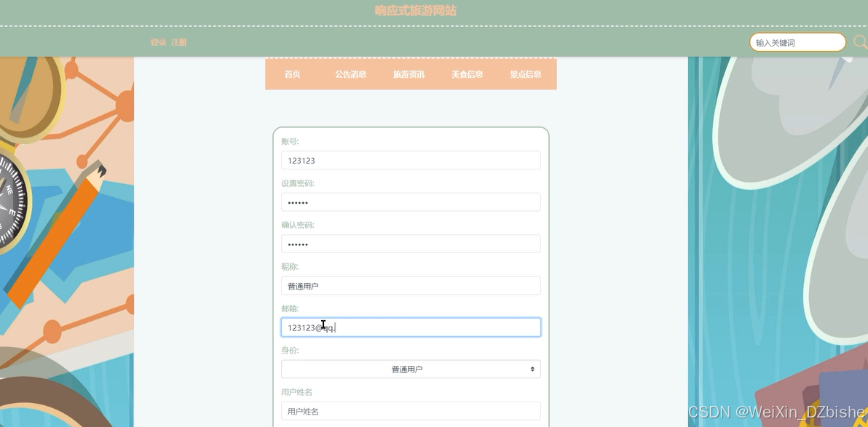Click the 设置密码: field label

[298, 183]
